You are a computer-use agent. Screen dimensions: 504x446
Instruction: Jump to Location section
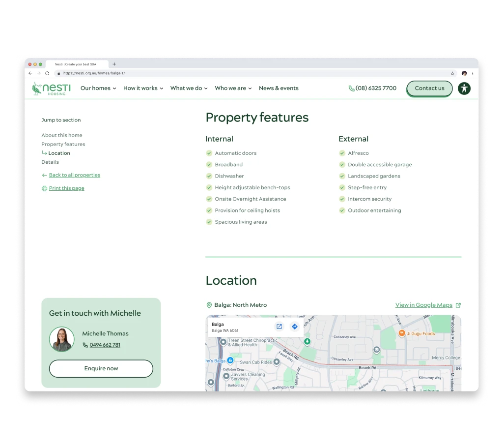click(59, 153)
